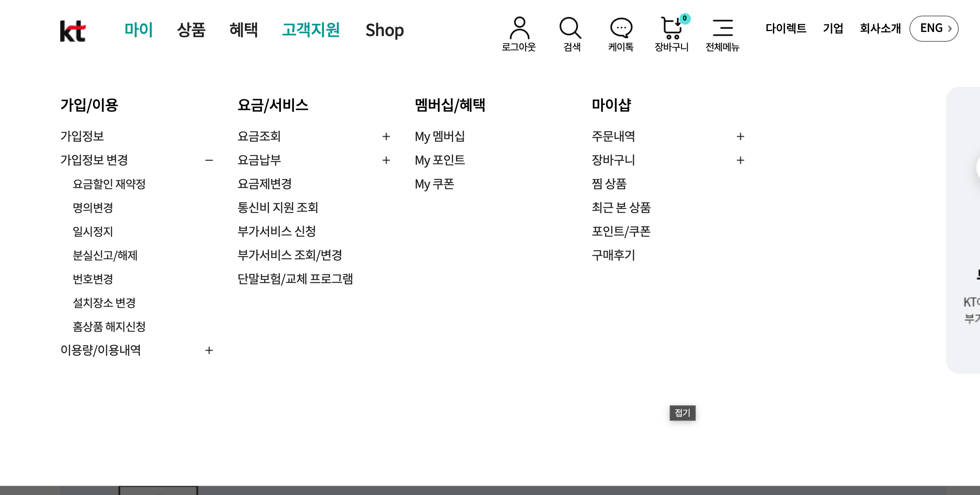Go to 다이렉트 link
The width and height of the screenshot is (980, 495).
(786, 28)
